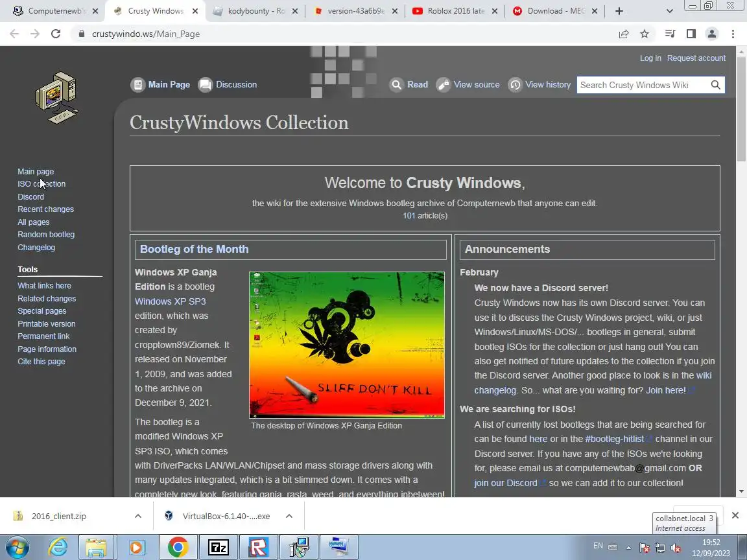
Task: Expand options for 2016_client.zip download
Action: click(x=137, y=516)
